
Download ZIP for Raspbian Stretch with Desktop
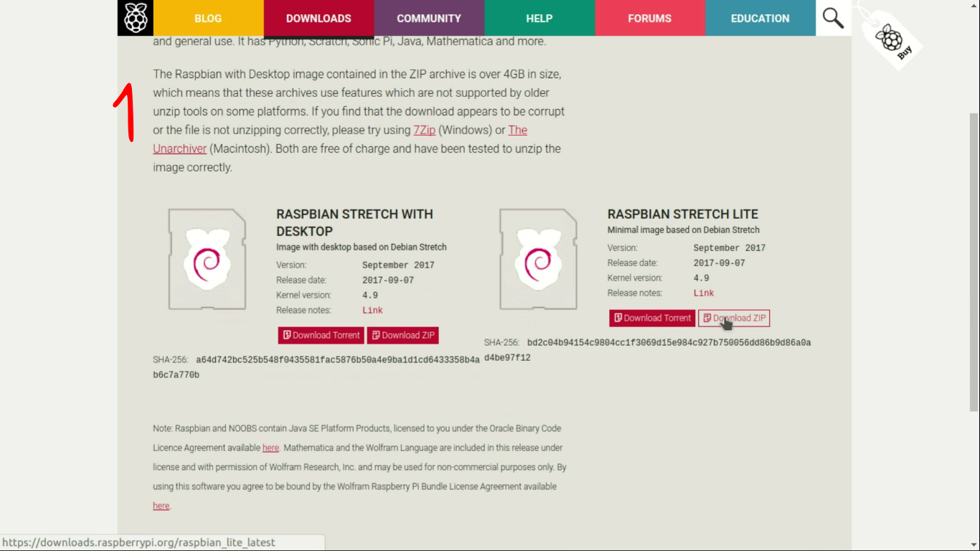coord(402,335)
